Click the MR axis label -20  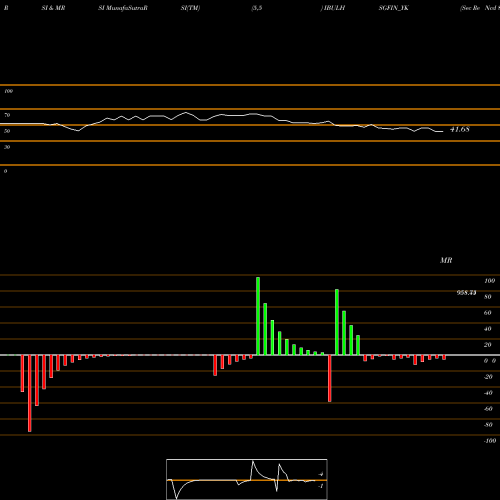coord(488,377)
